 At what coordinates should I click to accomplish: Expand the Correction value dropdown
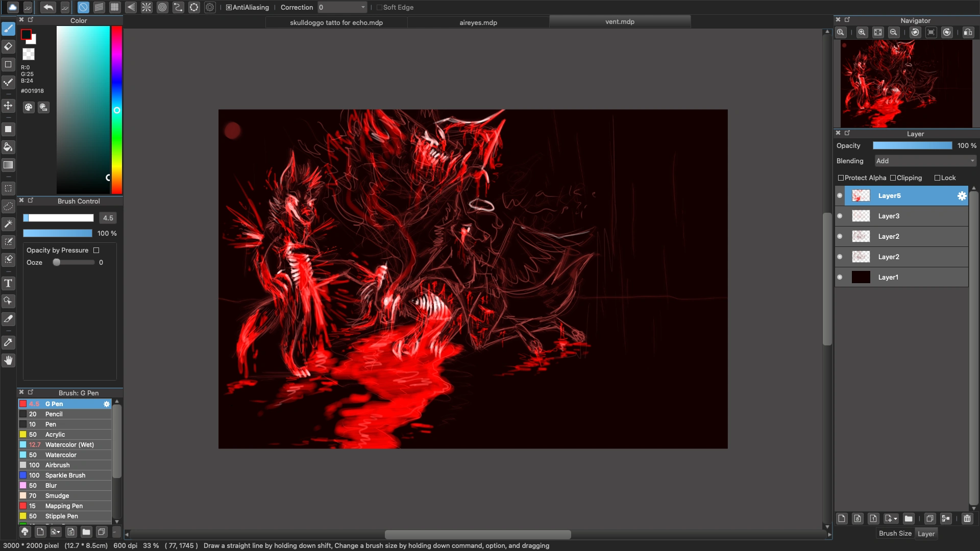(x=362, y=7)
